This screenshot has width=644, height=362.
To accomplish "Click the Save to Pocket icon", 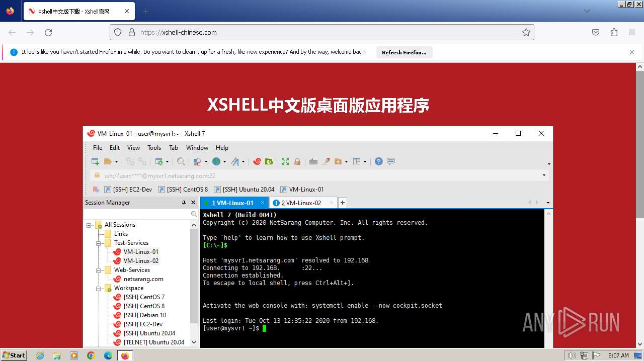I will pos(596,32).
